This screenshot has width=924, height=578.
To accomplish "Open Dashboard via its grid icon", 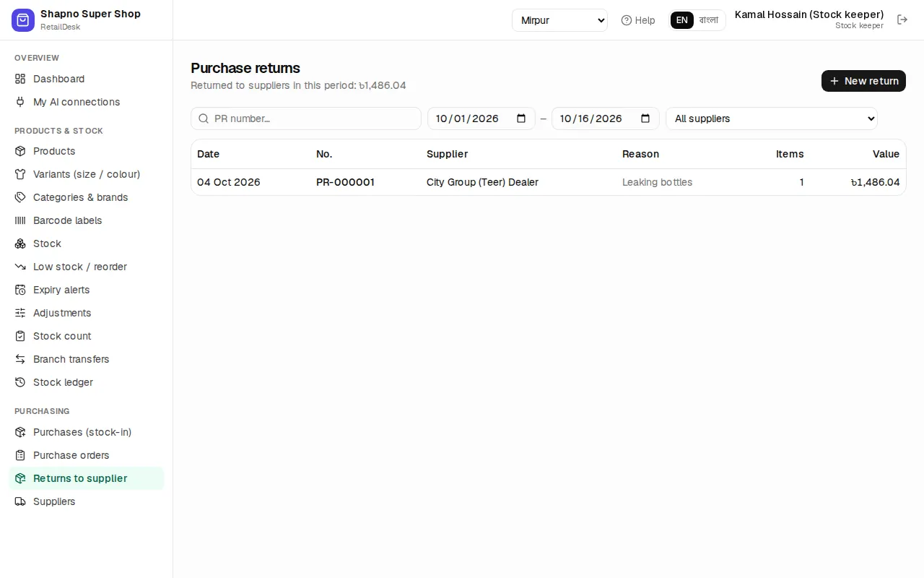I will [20, 79].
